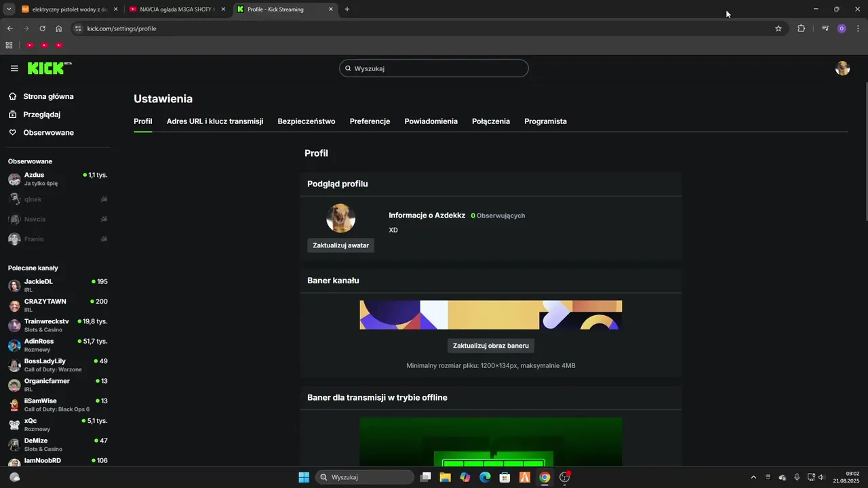Screen dimensions: 868x488
Task: Open Task View on taskbar
Action: 425,477
